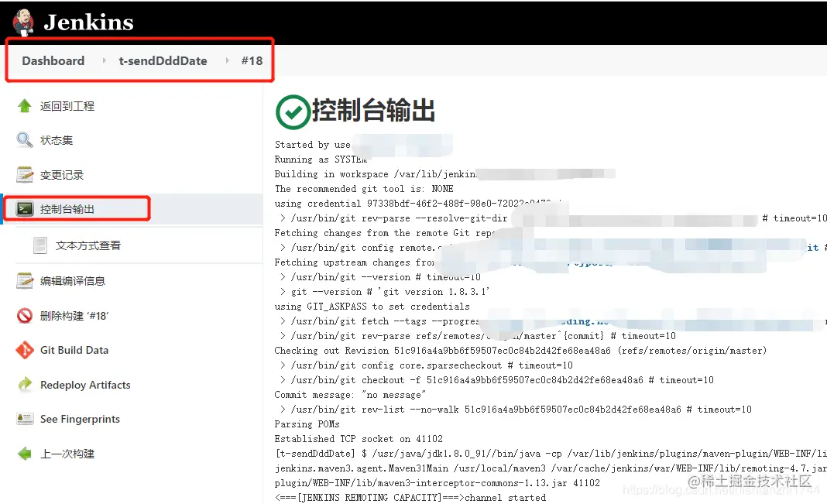The image size is (827, 504).
Task: Click the notepad 变更记录 icon
Action: tap(24, 174)
